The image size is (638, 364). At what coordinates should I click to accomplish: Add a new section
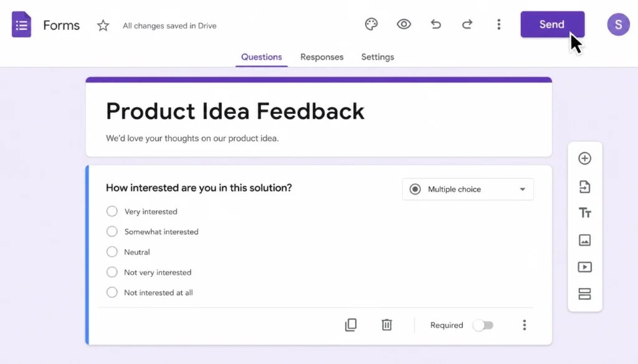click(584, 294)
